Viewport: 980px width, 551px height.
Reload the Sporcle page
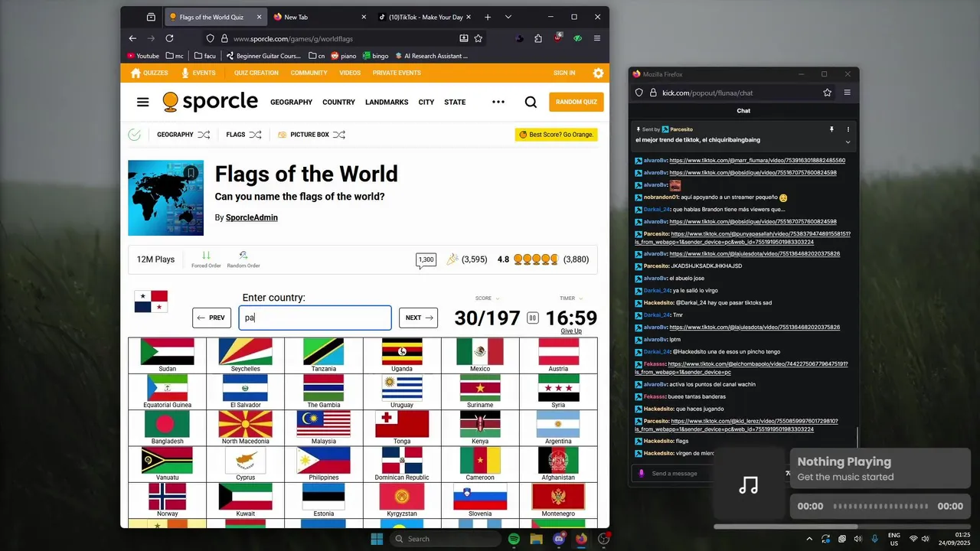(169, 38)
